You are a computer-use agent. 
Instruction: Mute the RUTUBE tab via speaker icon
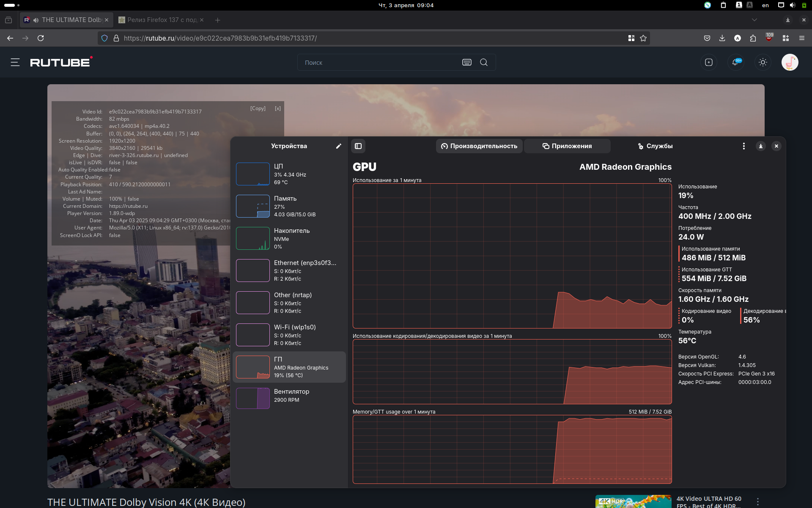pos(36,20)
